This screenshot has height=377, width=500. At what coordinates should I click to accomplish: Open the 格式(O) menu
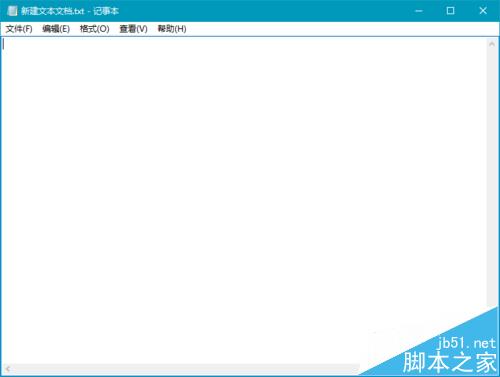click(x=94, y=29)
